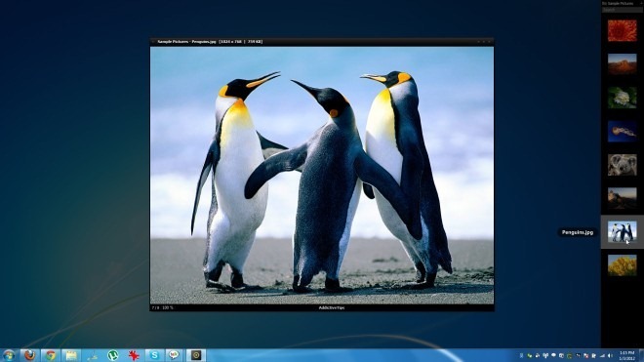Select the red chrysanthemum flower thumbnail
The height and width of the screenshot is (362, 644).
pyautogui.click(x=622, y=31)
